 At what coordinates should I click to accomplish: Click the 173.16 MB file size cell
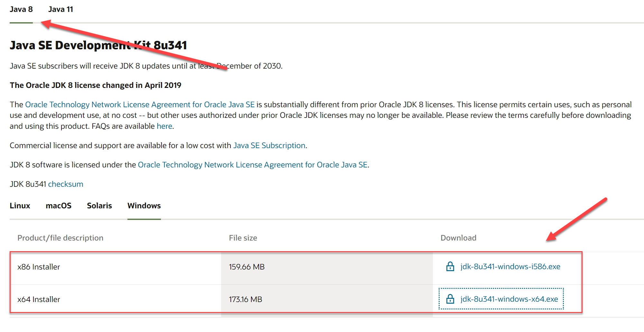pyautogui.click(x=245, y=299)
